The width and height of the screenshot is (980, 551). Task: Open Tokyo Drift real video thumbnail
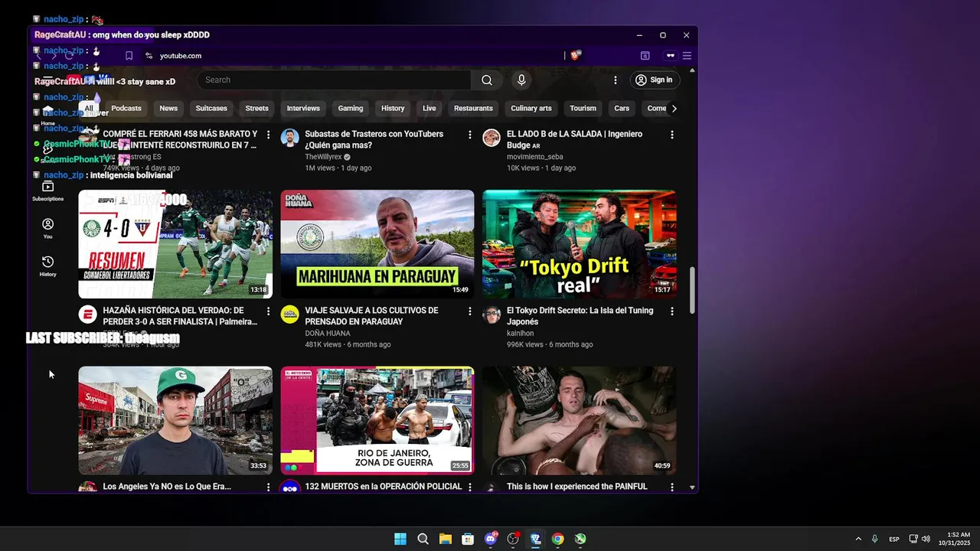580,244
